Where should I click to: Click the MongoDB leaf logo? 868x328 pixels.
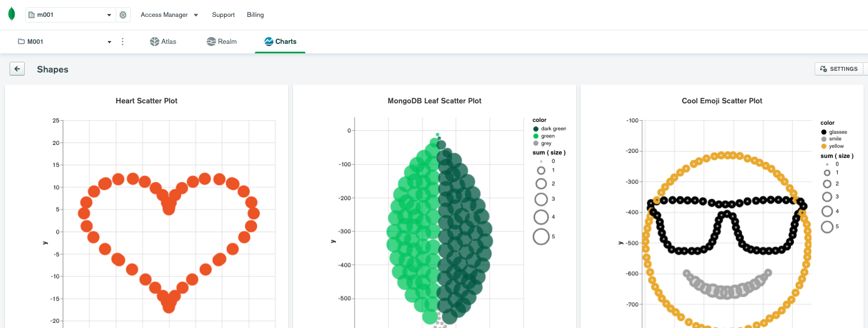coord(12,15)
